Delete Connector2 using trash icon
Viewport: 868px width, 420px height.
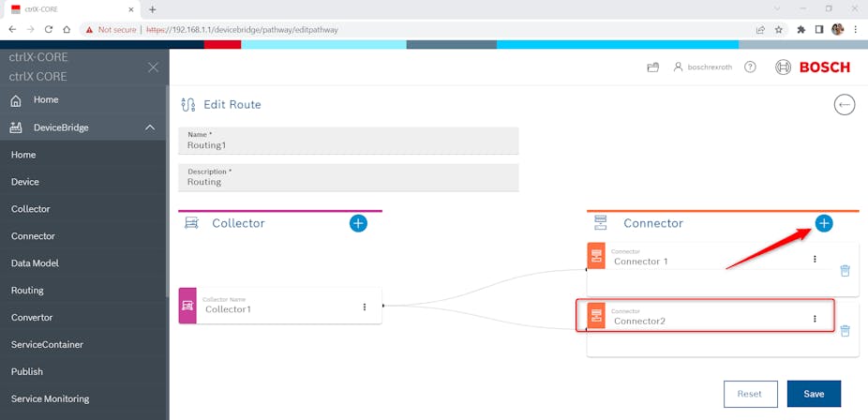[x=845, y=330]
